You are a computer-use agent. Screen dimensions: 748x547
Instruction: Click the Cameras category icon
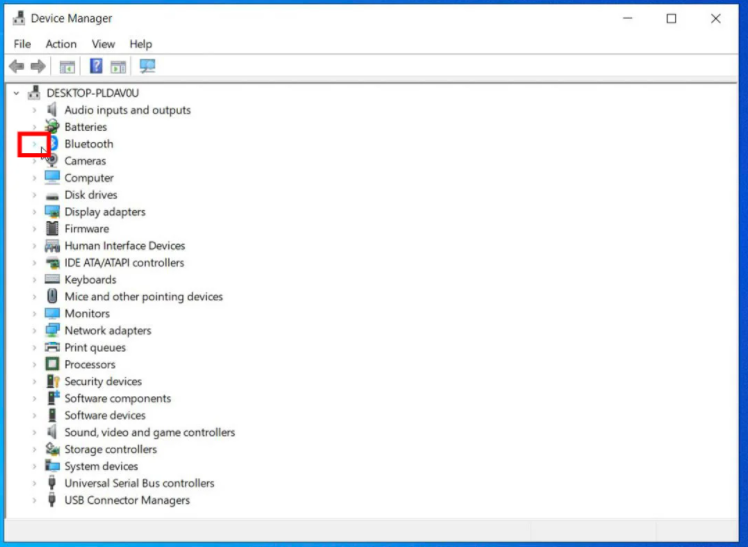(x=52, y=161)
